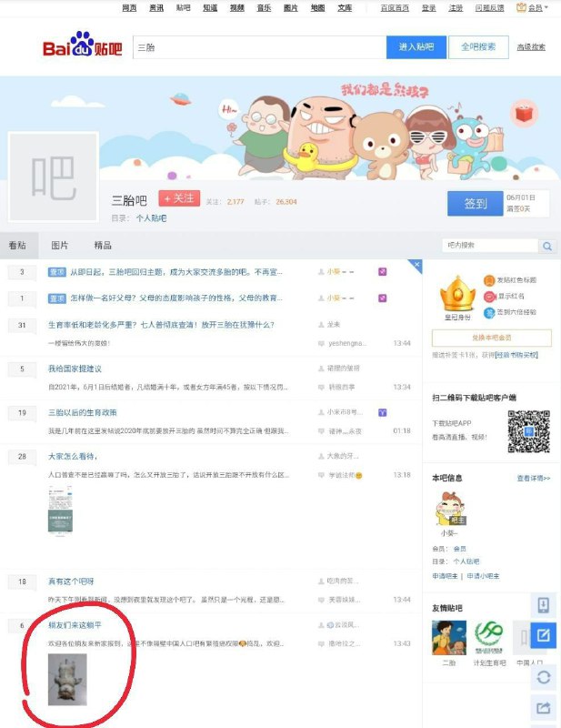Open post 大家怎么看待
The image size is (561, 728).
tap(73, 457)
